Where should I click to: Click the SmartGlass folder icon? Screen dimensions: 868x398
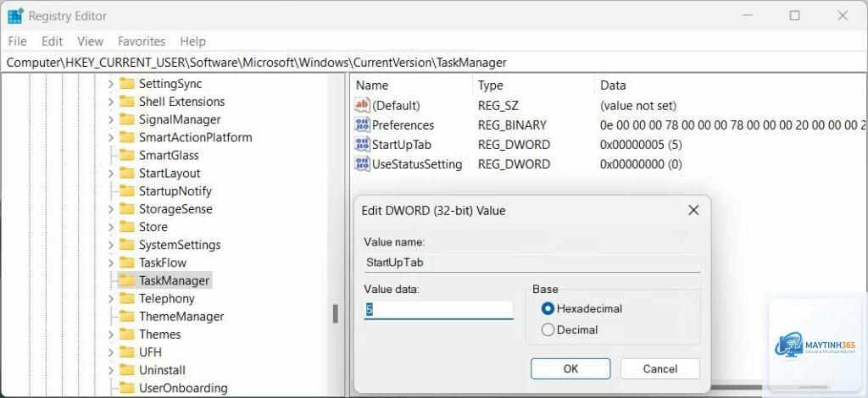point(127,155)
